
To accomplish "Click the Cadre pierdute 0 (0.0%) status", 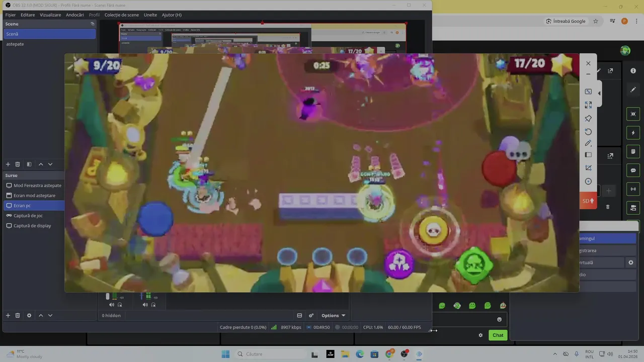I will click(x=243, y=327).
